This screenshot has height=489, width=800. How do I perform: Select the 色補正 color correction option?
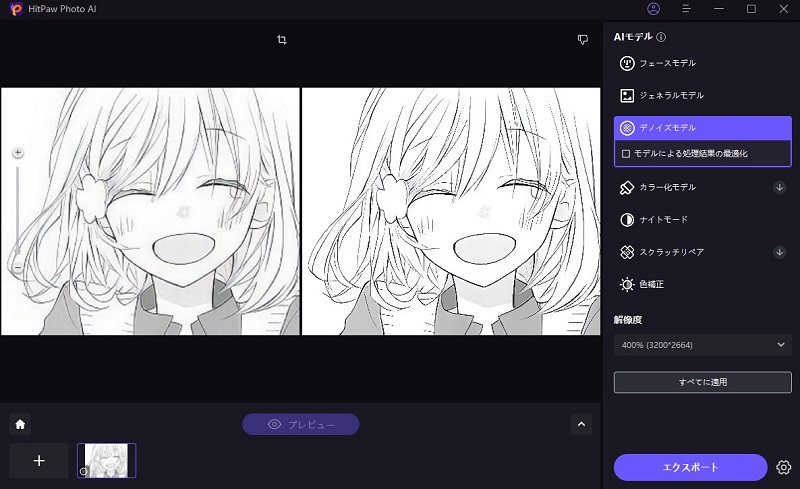703,284
